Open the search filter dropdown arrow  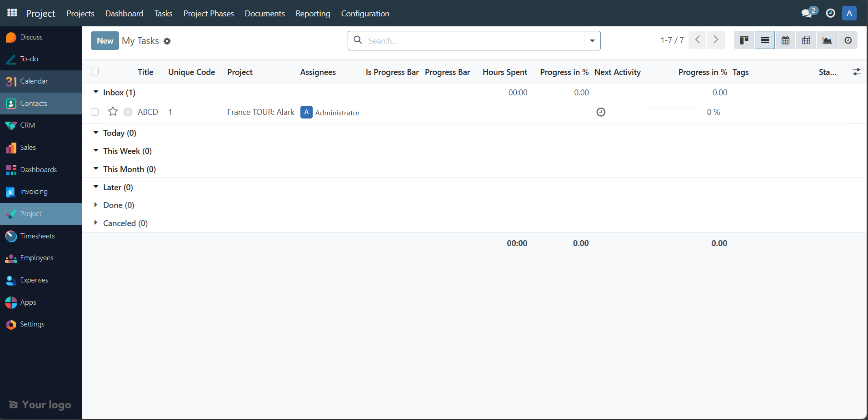click(592, 40)
